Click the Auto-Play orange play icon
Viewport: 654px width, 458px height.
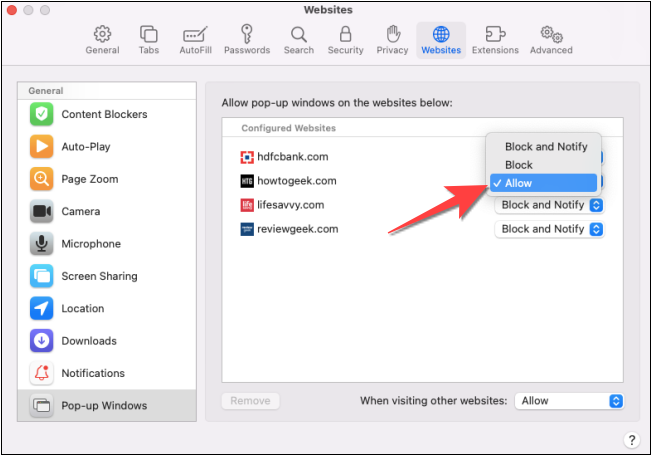[41, 146]
